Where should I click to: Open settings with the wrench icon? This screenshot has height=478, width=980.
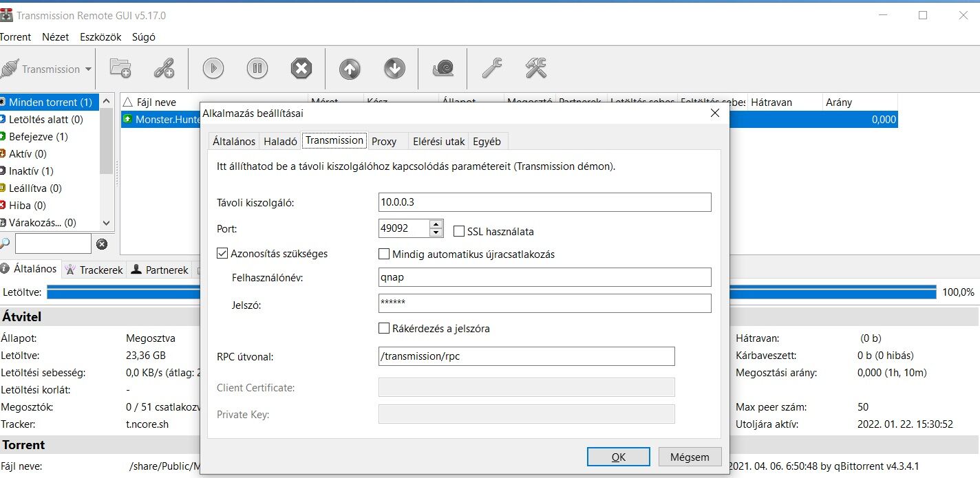(x=492, y=68)
